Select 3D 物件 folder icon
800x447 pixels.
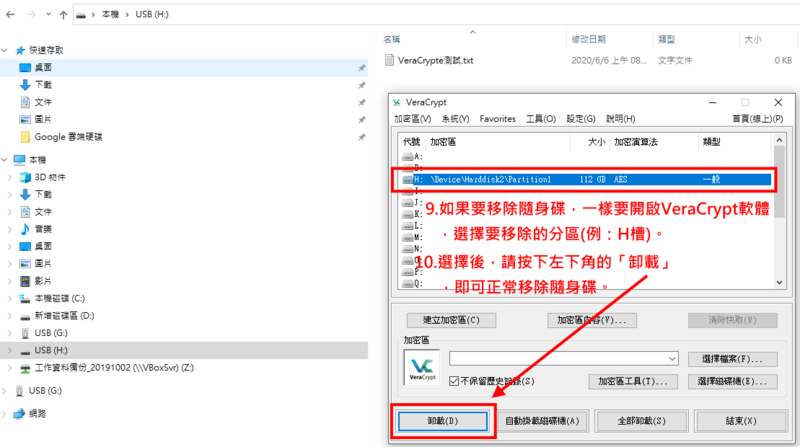24,177
